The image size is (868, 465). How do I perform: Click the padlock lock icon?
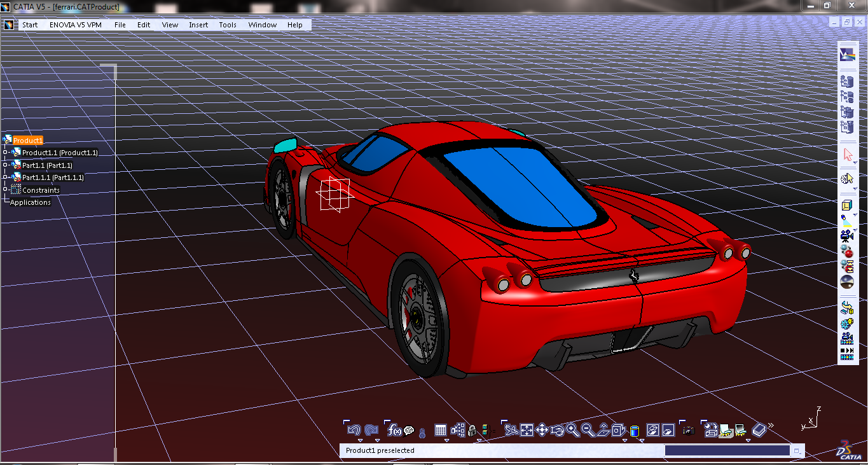point(472,431)
